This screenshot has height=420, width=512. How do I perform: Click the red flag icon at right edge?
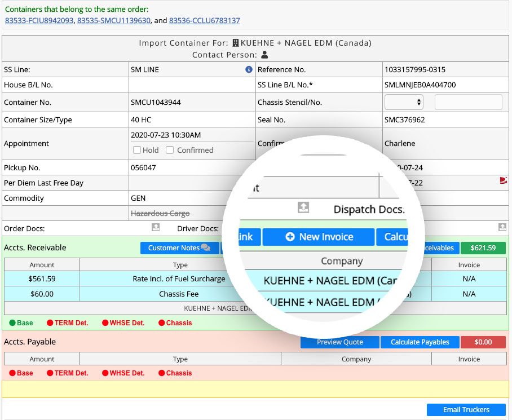(503, 180)
